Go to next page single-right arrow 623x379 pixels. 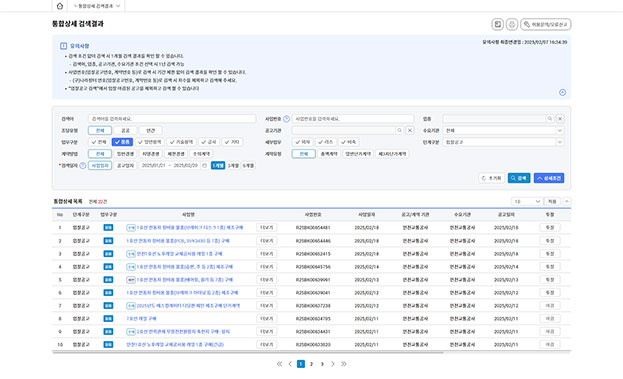tap(333, 364)
